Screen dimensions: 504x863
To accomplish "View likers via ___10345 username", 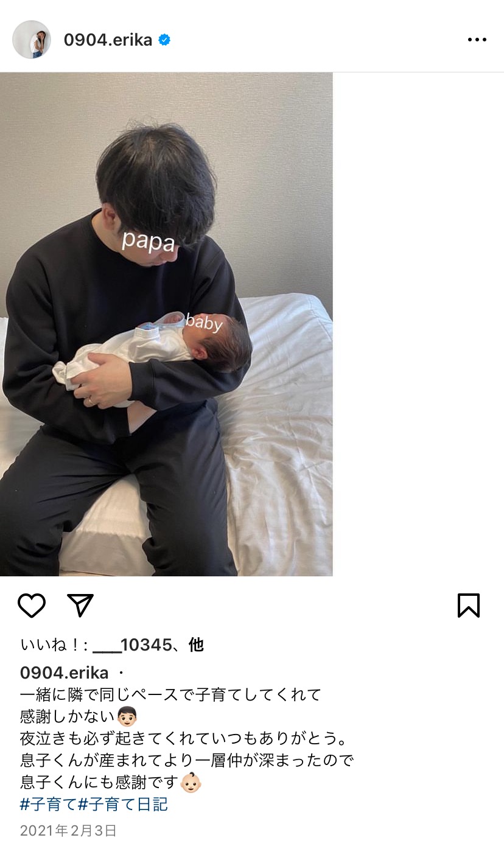I will (133, 645).
